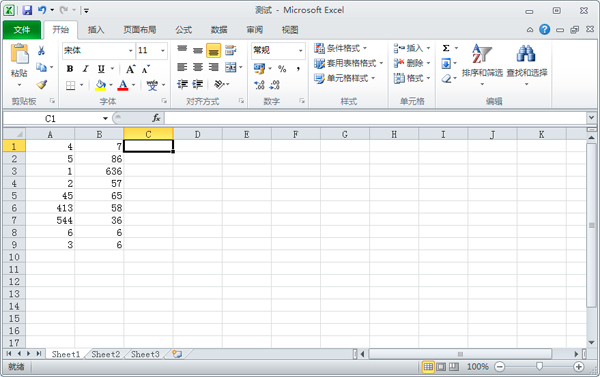Click the Borders icon
This screenshot has height=377, width=600.
[70, 85]
